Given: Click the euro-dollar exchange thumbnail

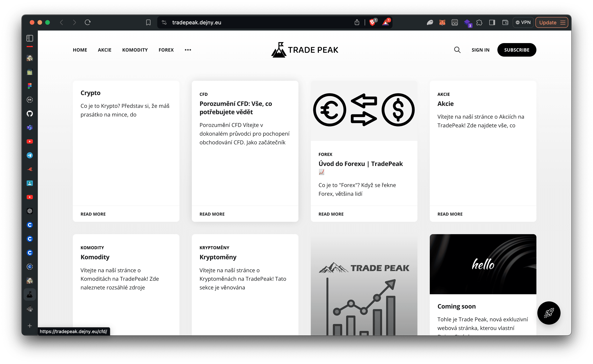Looking at the screenshot, I should pyautogui.click(x=364, y=111).
